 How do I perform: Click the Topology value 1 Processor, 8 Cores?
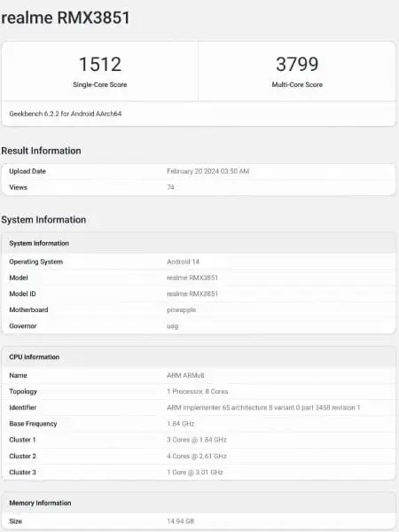tap(198, 391)
